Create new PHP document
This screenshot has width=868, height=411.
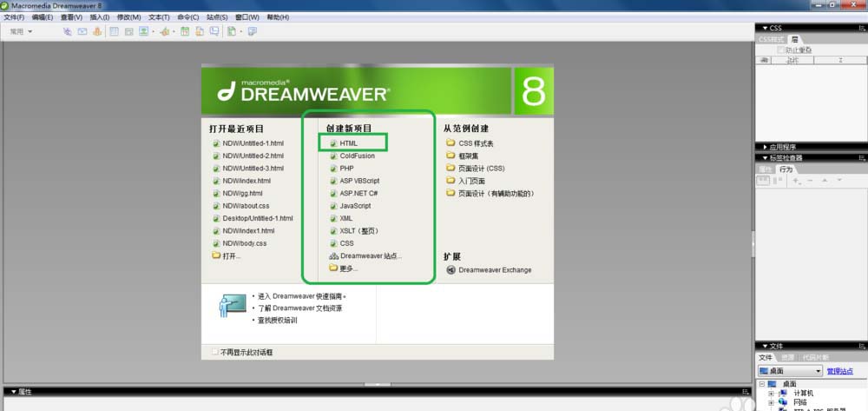pyautogui.click(x=346, y=169)
